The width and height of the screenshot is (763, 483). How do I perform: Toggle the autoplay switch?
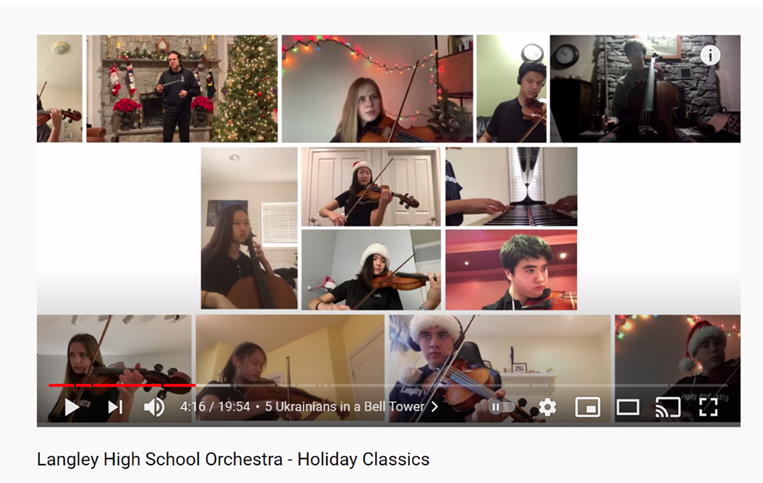coord(501,407)
